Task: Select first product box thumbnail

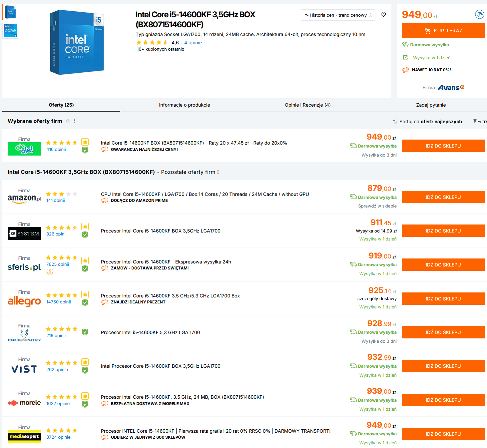Action: pos(10,12)
